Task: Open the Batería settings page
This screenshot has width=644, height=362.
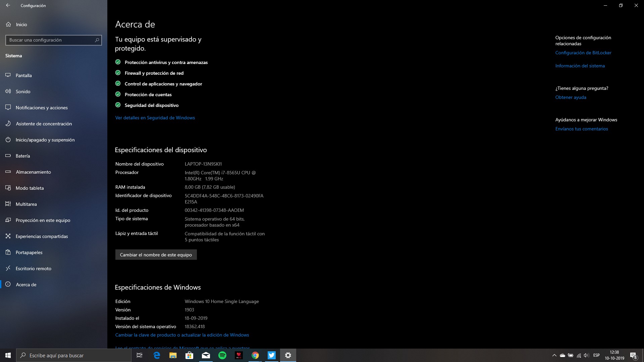Action: coord(54,156)
